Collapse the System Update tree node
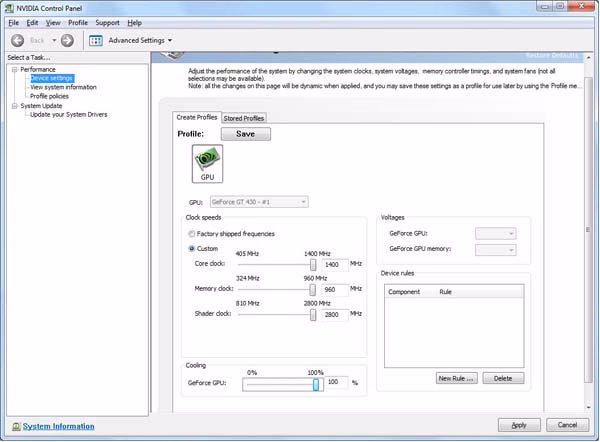The height and width of the screenshot is (442, 600). [x=15, y=106]
